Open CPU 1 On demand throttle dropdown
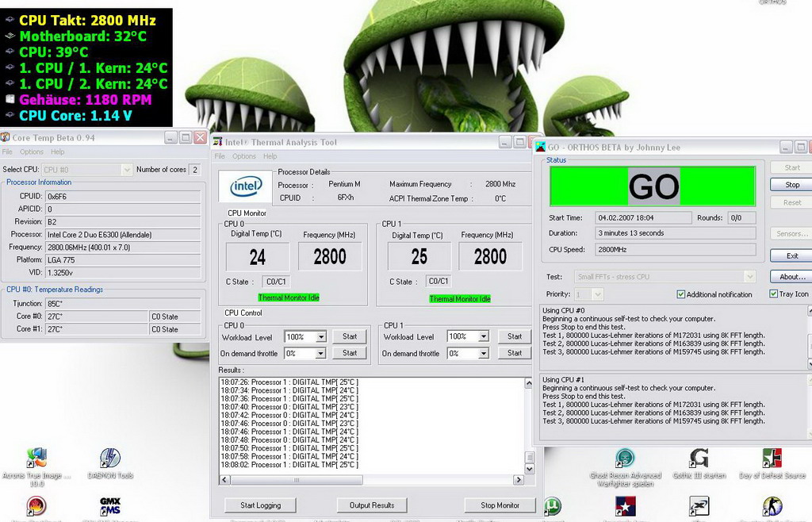Viewport: 812px width, 522px height. point(483,353)
